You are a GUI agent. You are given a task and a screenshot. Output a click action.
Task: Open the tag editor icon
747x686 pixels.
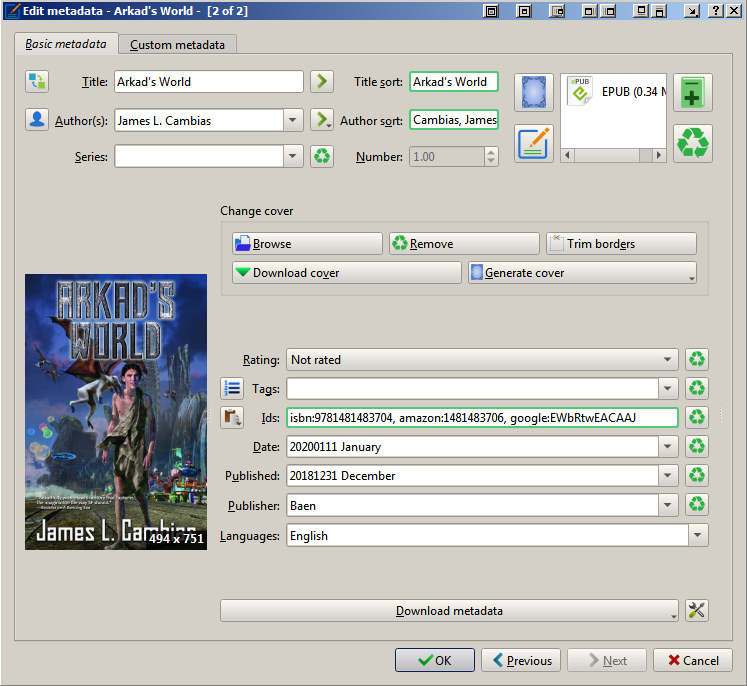pos(232,388)
